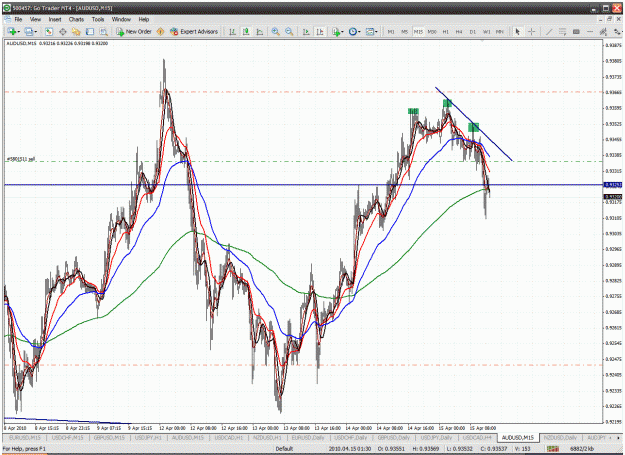
Task: Select the H4 timeframe
Action: pos(459,31)
